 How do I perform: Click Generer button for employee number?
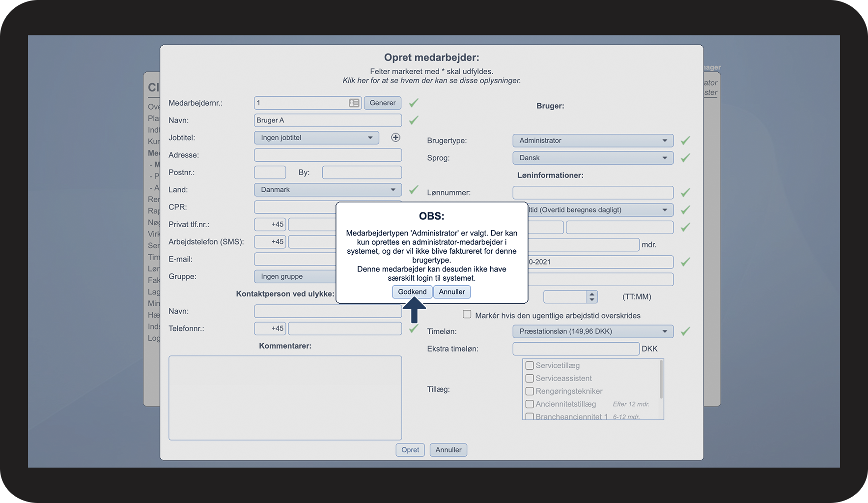(x=383, y=103)
